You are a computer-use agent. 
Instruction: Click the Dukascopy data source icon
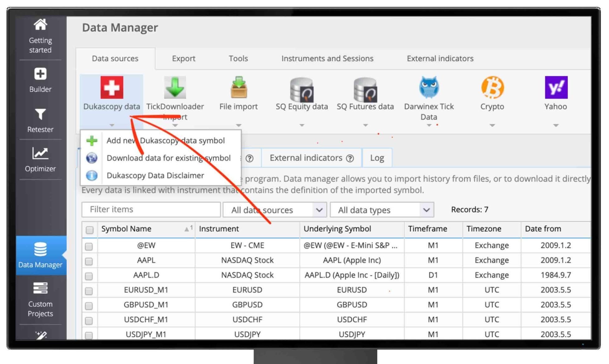click(x=112, y=87)
